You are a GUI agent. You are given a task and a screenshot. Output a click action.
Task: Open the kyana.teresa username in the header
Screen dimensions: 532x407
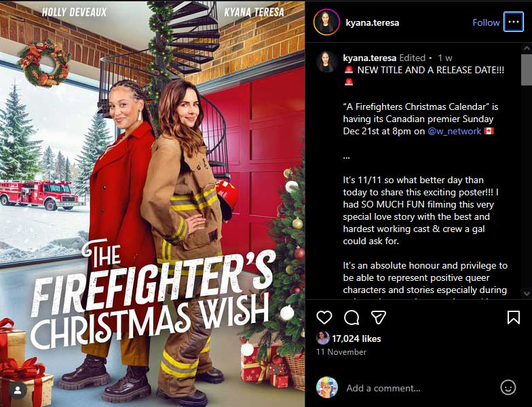pyautogui.click(x=372, y=23)
